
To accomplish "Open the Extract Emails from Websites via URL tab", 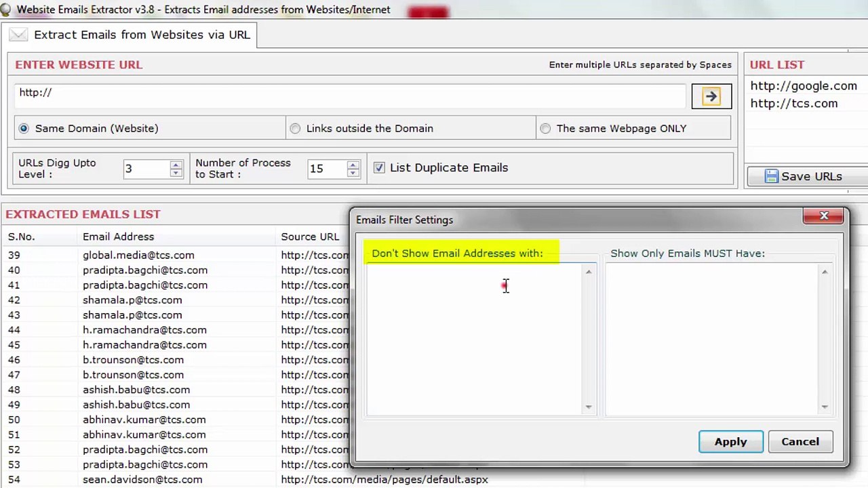I will 129,35.
